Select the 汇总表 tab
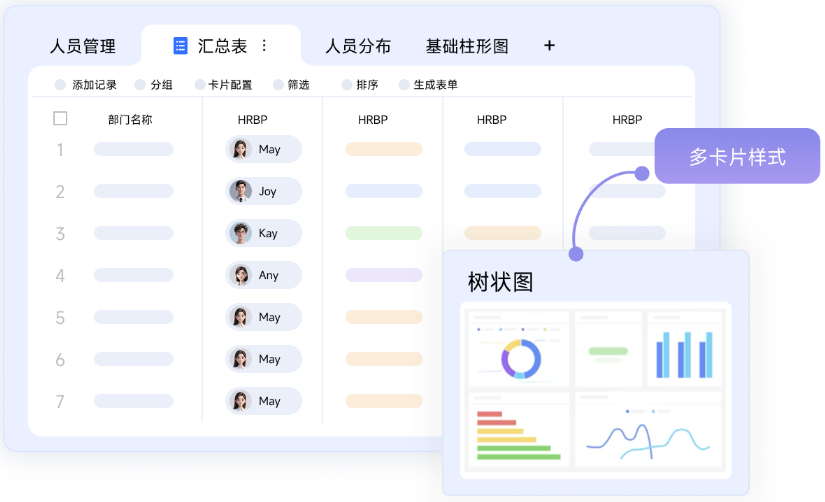The image size is (825, 502). pyautogui.click(x=222, y=46)
